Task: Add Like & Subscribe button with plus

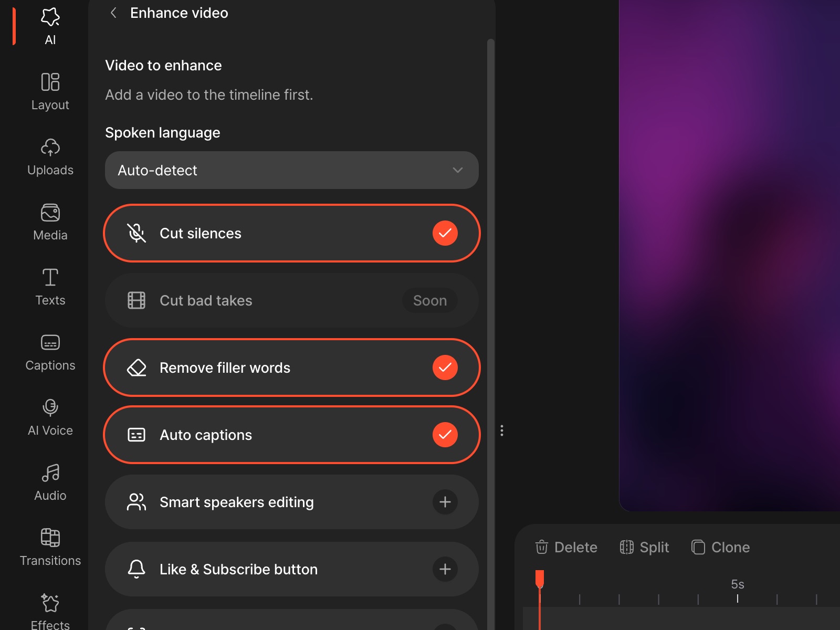Action: click(445, 569)
